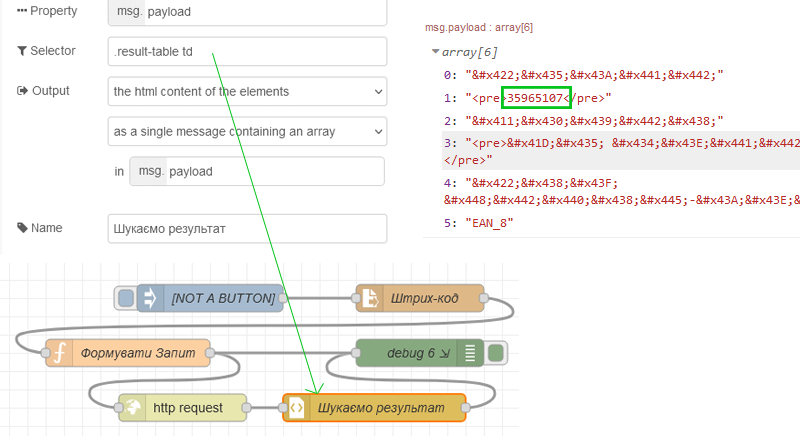Click the Формувати Запит function icon

60,353
